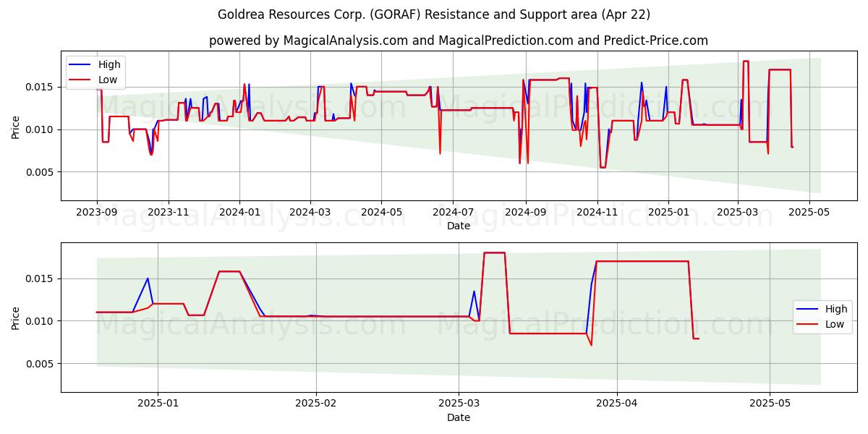Click the '2025-03' tick label on the top chart
Viewport: 868px width, 434px height.
[x=738, y=213]
